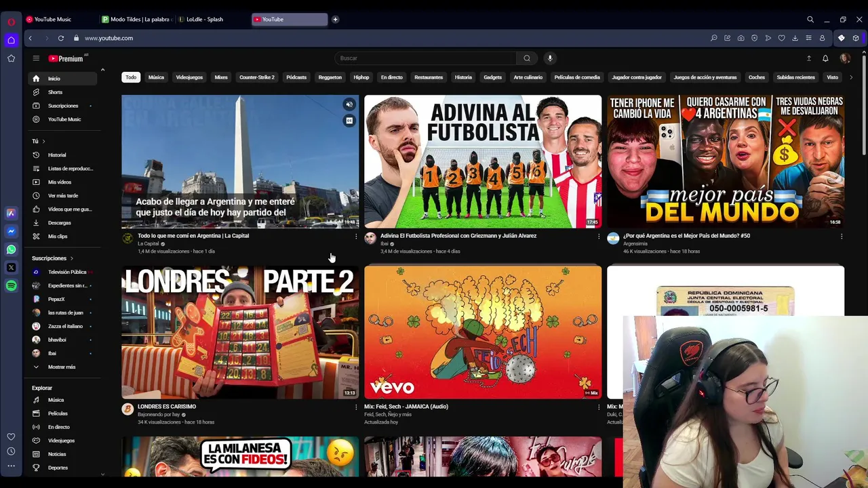Open the browser search tabs icon
Screen dimensions: 868x488
pos(810,20)
